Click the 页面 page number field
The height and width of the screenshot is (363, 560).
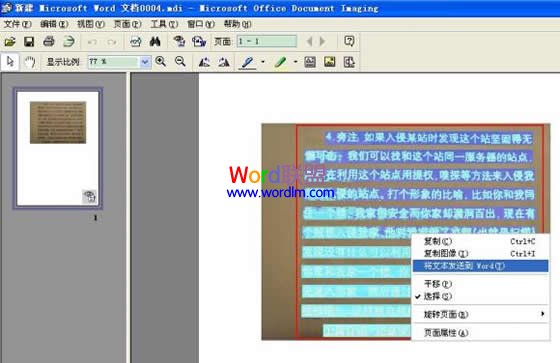(266, 41)
